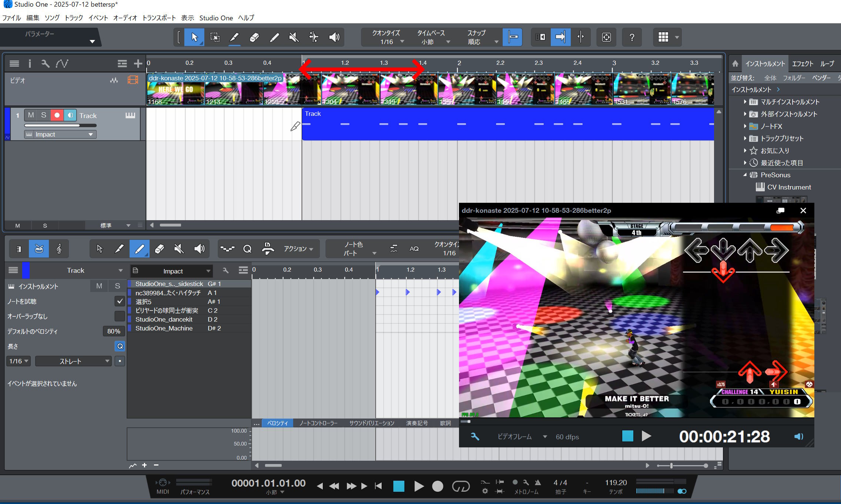Select StudioOne_dancekit D 2 row

click(x=189, y=319)
